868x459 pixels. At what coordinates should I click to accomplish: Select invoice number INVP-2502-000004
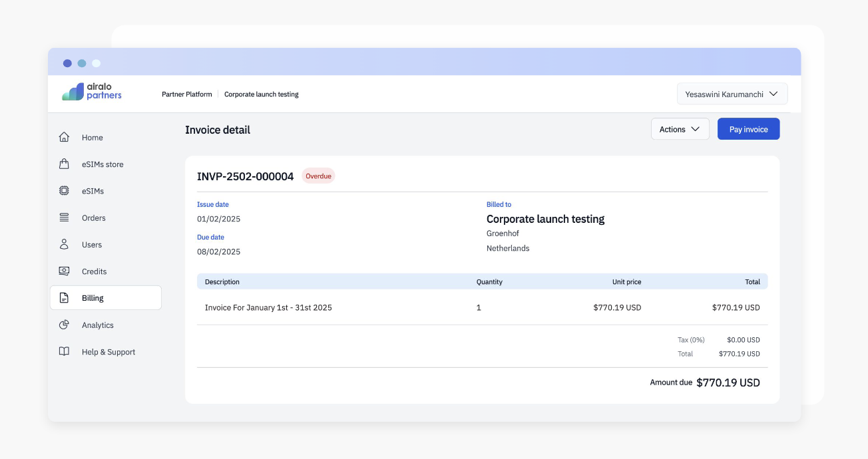click(244, 176)
